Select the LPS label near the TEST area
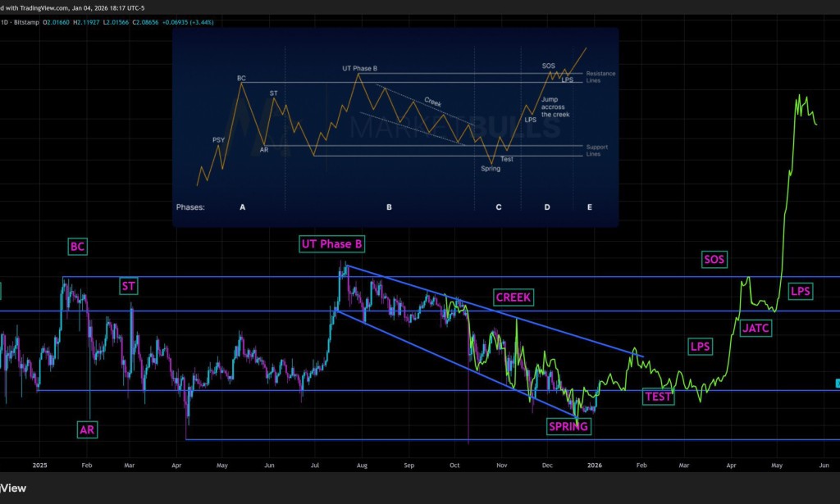The height and width of the screenshot is (504, 840). pos(699,346)
